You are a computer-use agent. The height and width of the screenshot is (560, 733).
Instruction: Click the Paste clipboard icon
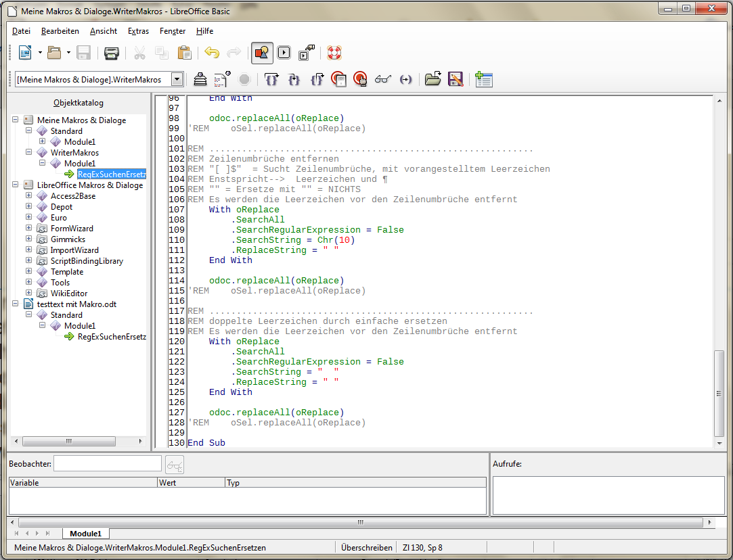185,53
